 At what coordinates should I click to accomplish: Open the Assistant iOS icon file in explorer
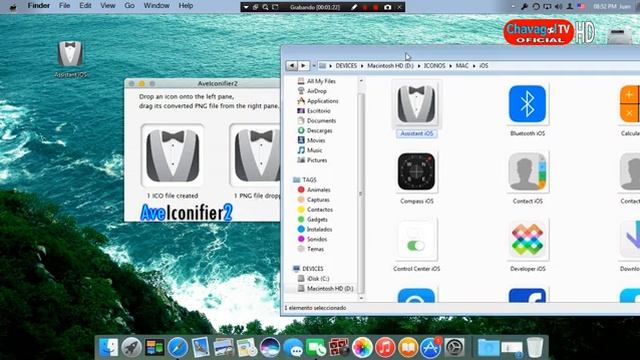416,104
